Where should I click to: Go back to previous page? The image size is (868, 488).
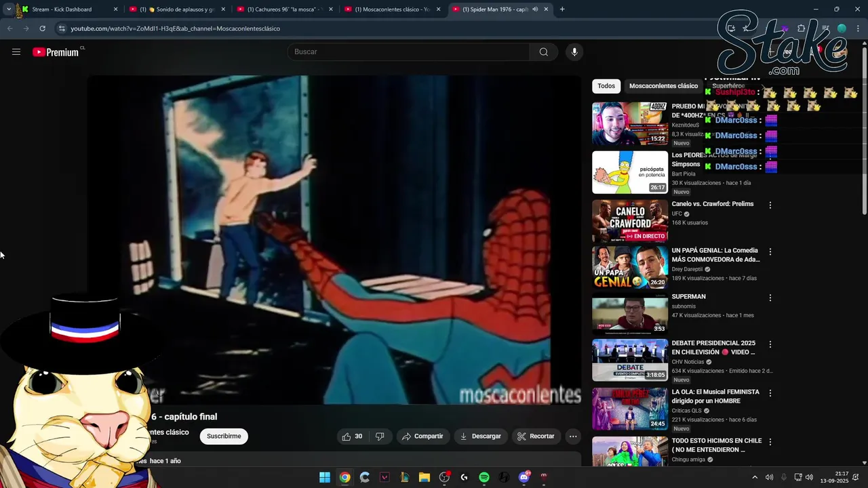point(9,28)
